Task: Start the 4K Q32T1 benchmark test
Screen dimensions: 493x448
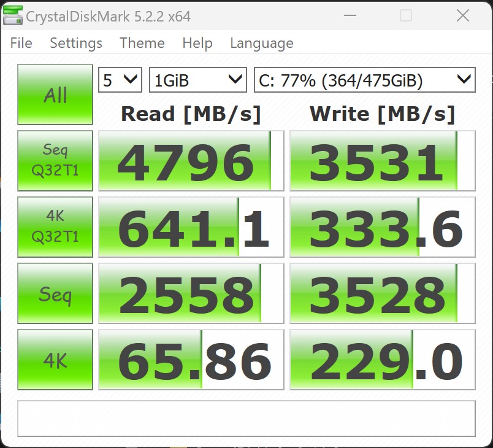Action: point(55,226)
